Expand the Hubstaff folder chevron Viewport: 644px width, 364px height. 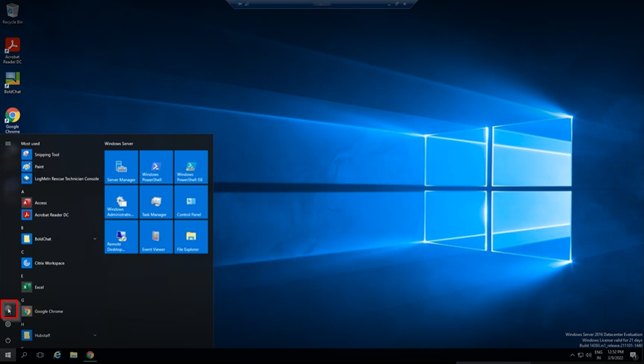click(x=95, y=335)
